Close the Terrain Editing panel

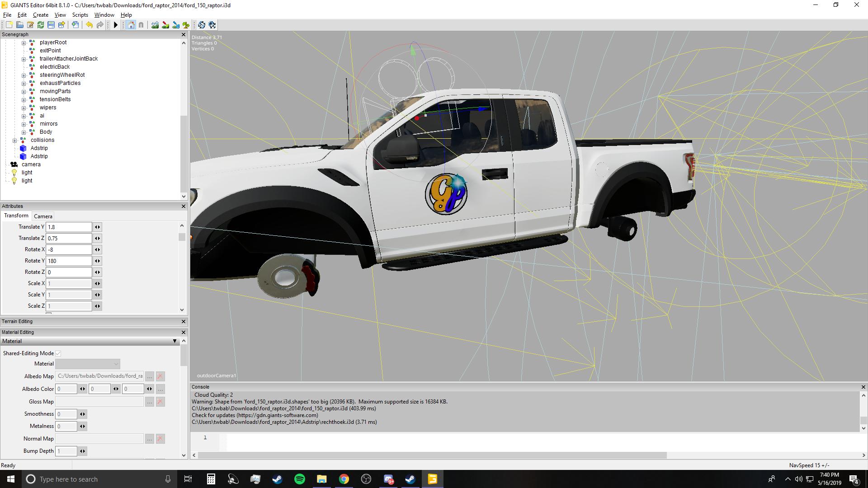click(183, 321)
